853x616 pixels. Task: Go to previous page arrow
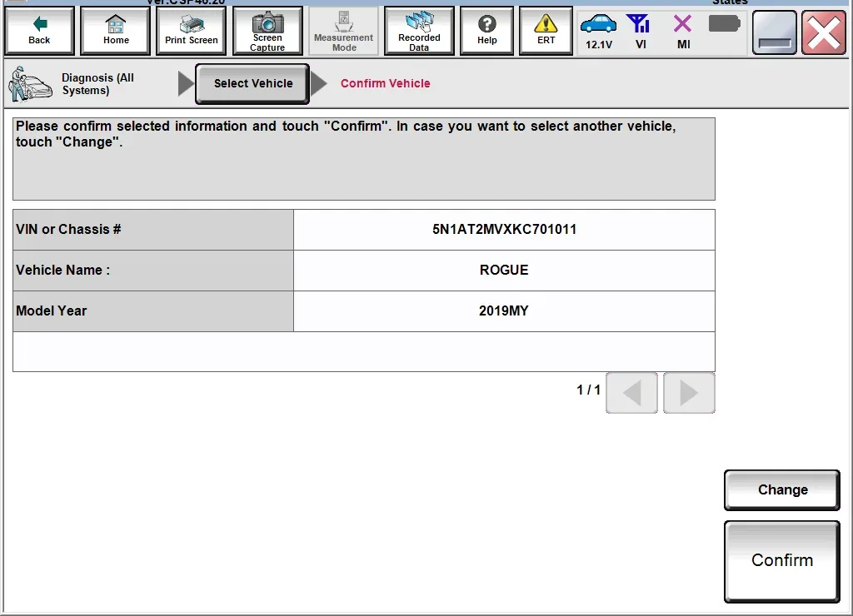click(x=631, y=393)
